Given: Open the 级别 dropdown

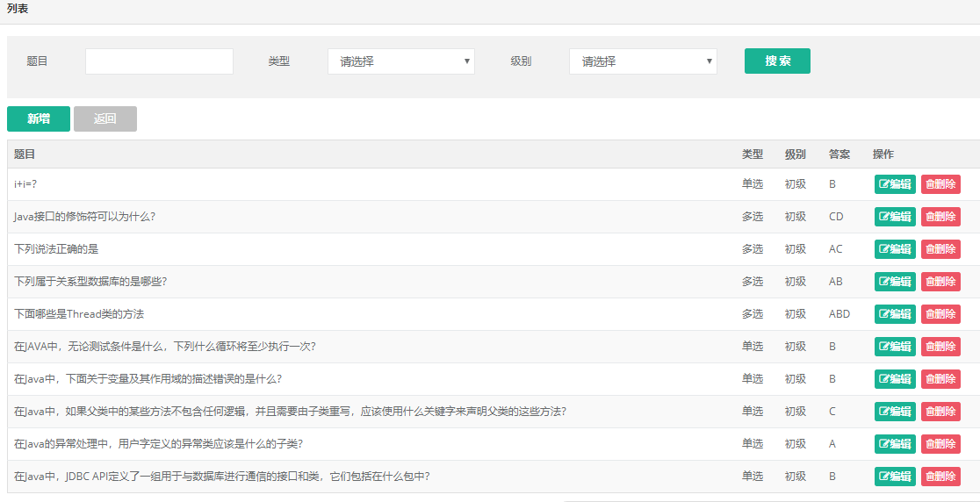Looking at the screenshot, I should (x=643, y=61).
